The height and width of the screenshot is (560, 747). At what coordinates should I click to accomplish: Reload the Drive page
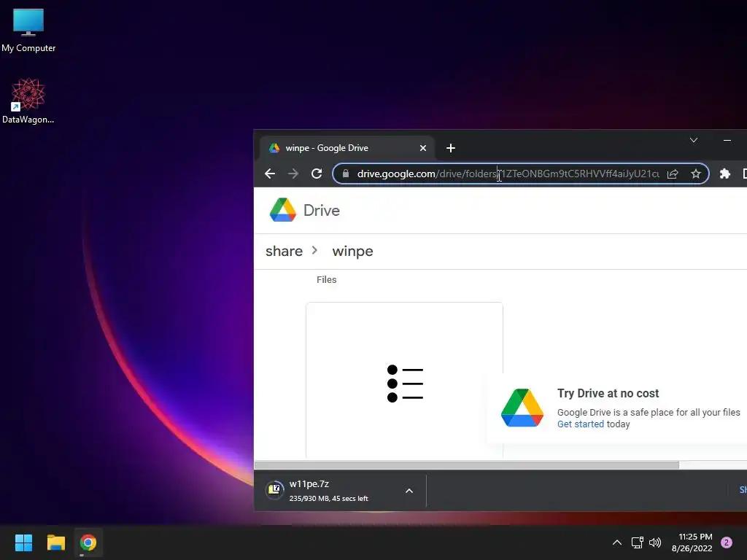(317, 174)
